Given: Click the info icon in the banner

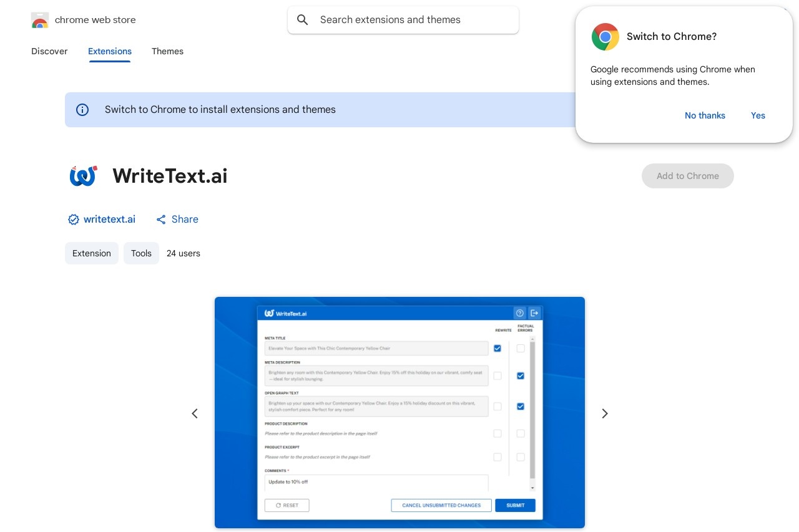Looking at the screenshot, I should click(x=82, y=110).
